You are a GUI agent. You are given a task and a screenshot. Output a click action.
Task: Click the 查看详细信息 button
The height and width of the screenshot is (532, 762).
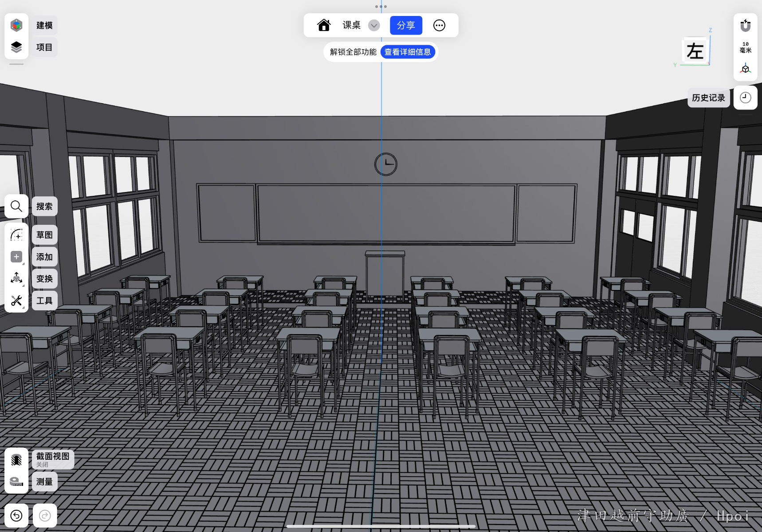point(407,52)
